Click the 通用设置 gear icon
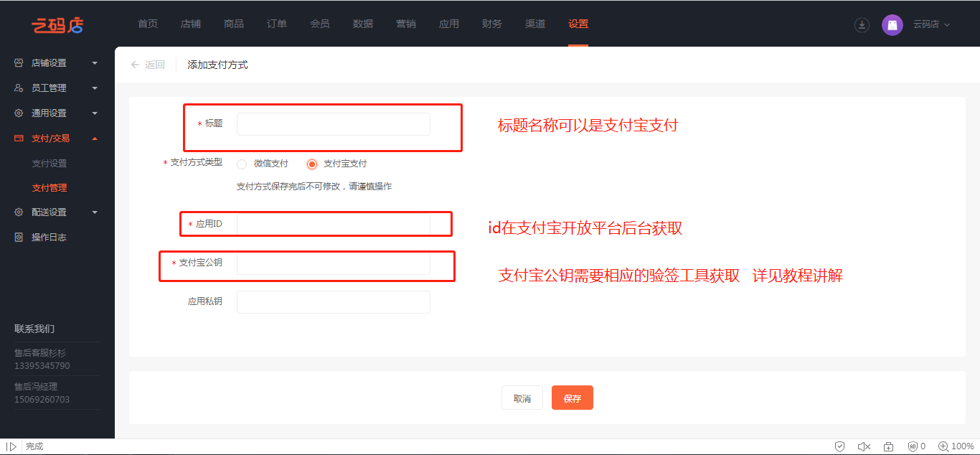The width and height of the screenshot is (980, 455). (19, 113)
